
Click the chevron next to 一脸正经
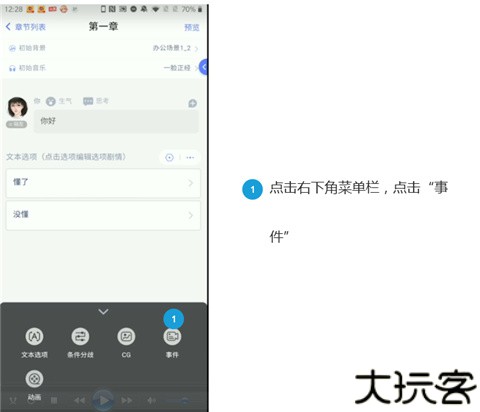(196, 68)
